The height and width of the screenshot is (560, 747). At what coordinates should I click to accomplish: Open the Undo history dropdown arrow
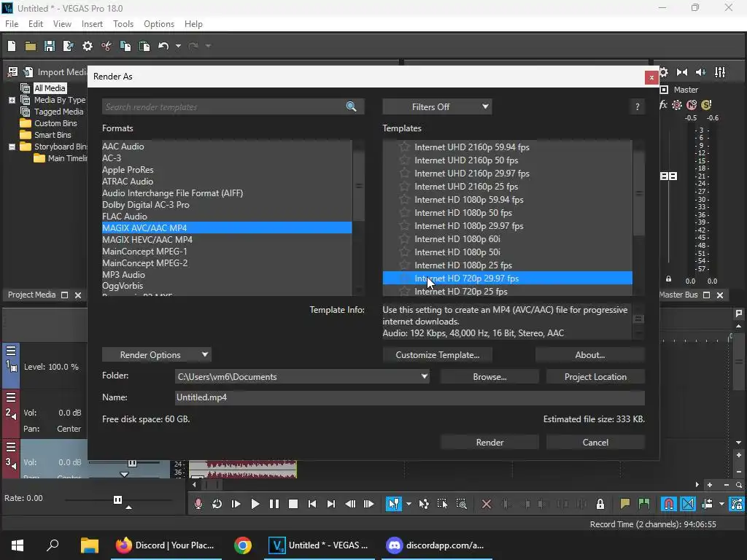tap(178, 46)
